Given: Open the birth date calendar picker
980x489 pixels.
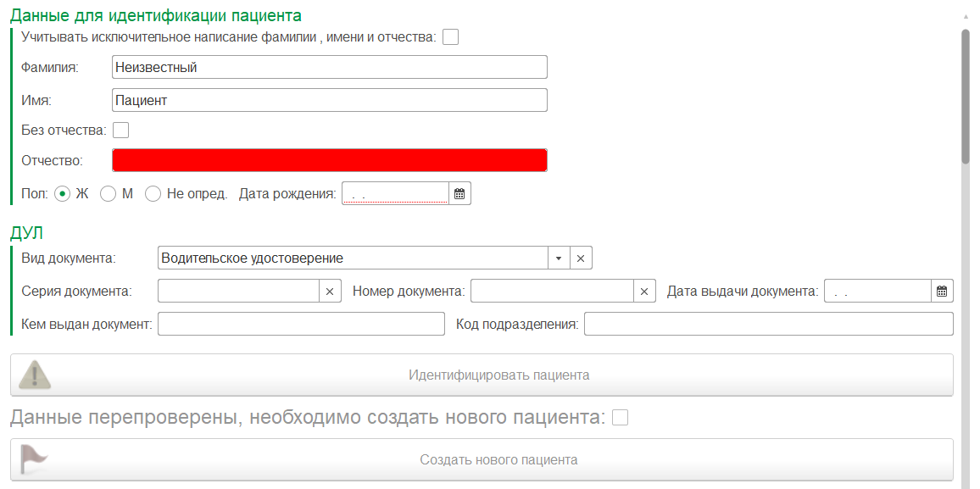Looking at the screenshot, I should pos(459,194).
